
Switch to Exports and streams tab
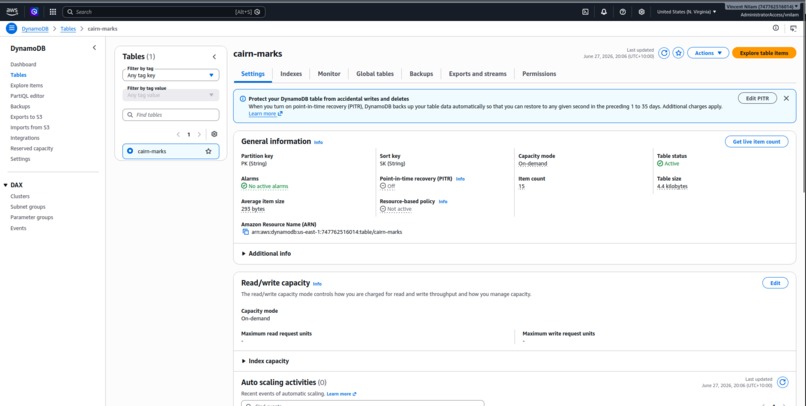(478, 74)
